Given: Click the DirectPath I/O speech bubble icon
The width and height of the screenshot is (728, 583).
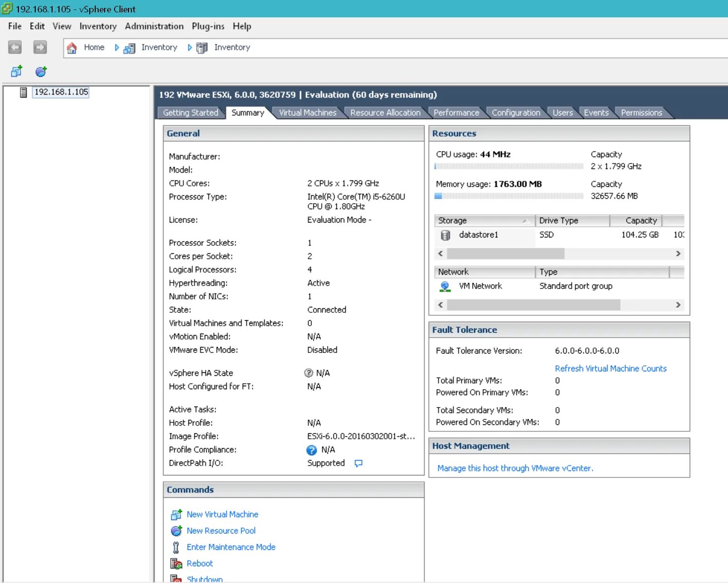Looking at the screenshot, I should [x=359, y=463].
